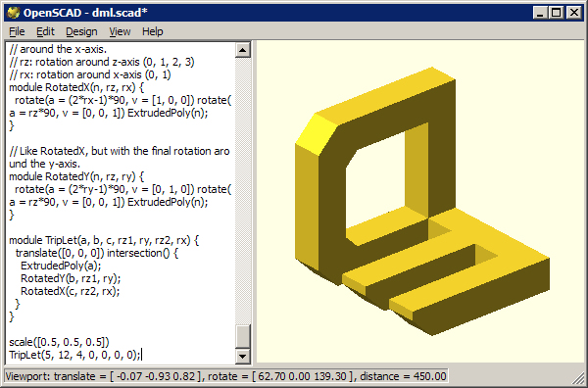Click the Viewport status bar text

coord(225,376)
